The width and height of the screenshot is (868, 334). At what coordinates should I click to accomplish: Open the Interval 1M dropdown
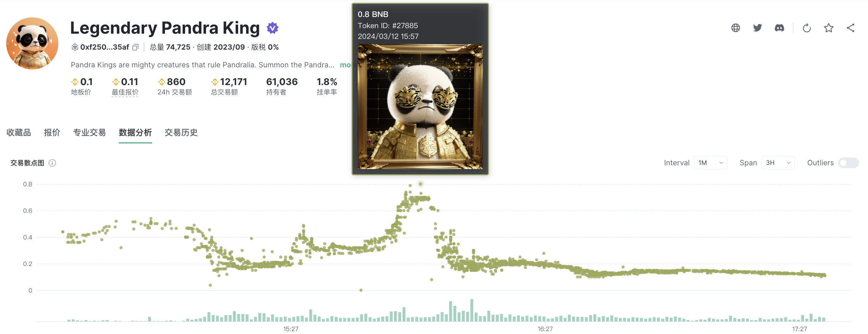click(x=710, y=163)
